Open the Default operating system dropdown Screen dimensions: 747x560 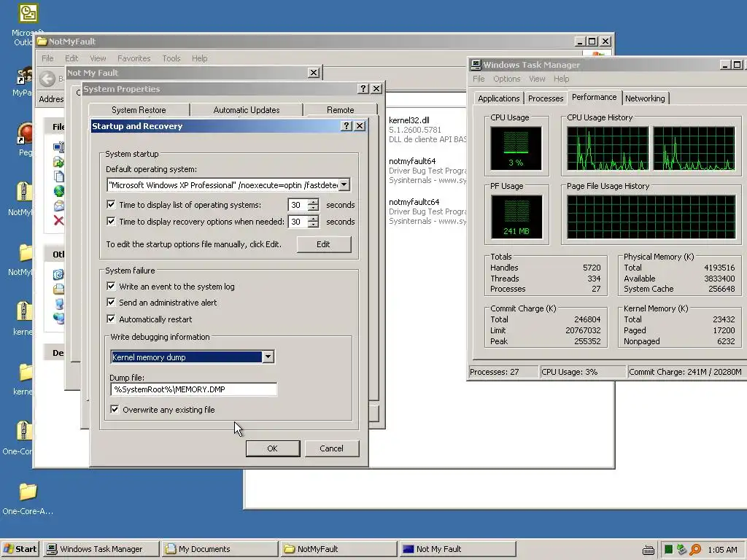tap(344, 184)
